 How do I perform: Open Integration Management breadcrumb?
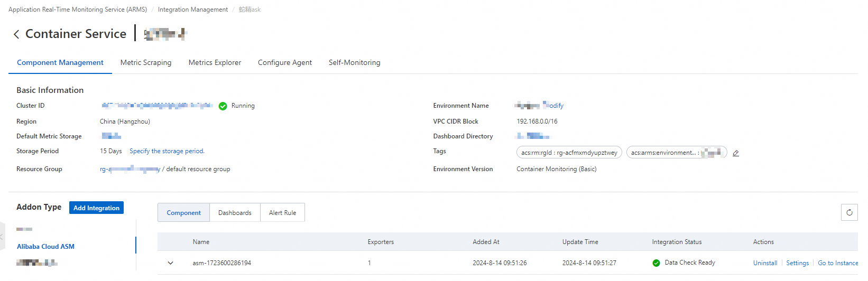193,10
